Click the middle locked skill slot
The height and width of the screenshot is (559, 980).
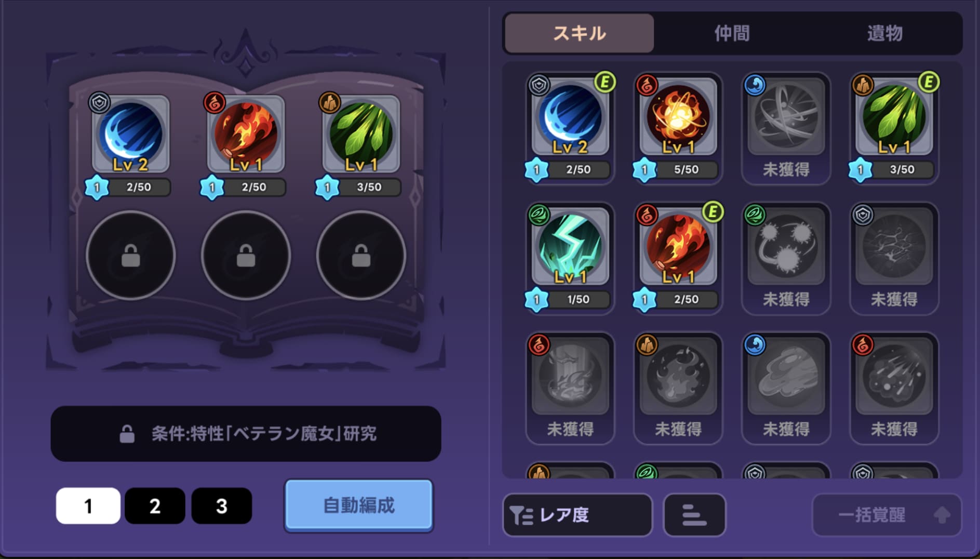[x=246, y=255]
